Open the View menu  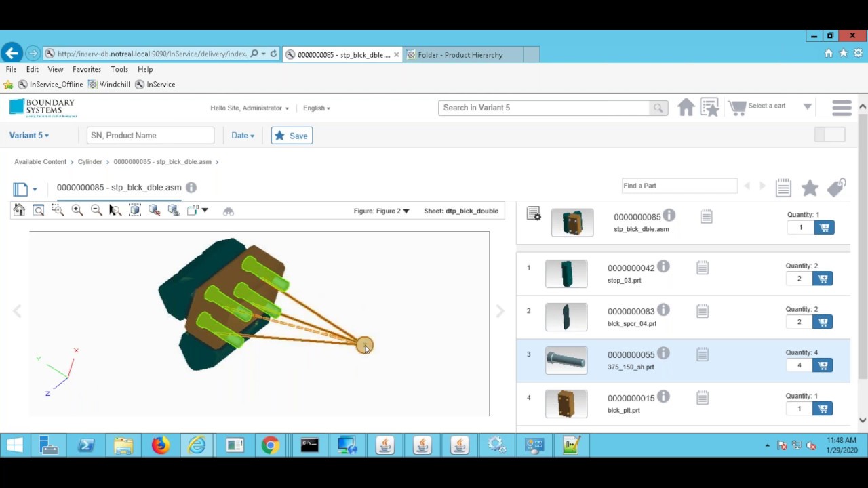coord(56,69)
